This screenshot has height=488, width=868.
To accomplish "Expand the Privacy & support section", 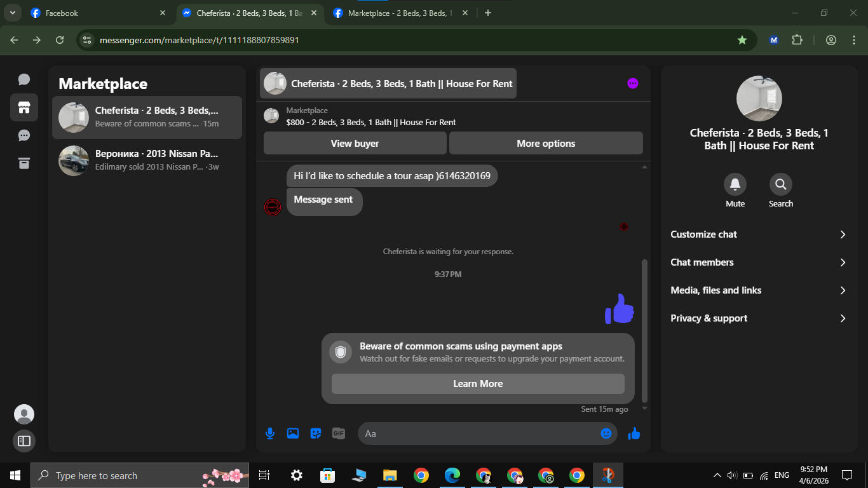I will [x=759, y=318].
